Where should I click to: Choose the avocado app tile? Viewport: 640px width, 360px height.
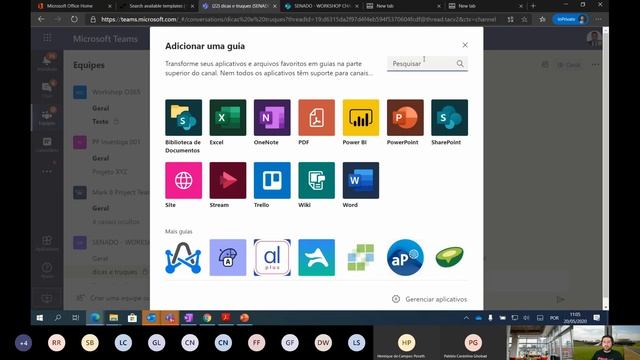coord(449,258)
